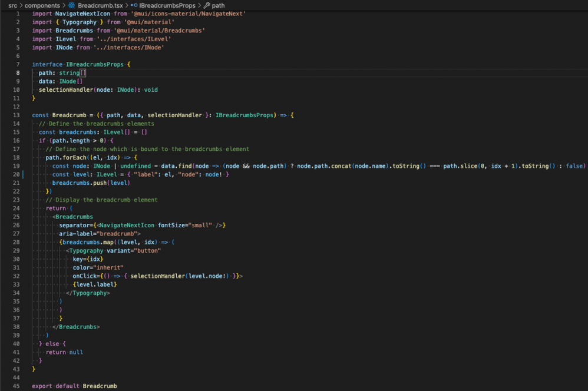
Task: Click 'const Breadcrumb' declaration name on line 13
Action: pos(69,115)
